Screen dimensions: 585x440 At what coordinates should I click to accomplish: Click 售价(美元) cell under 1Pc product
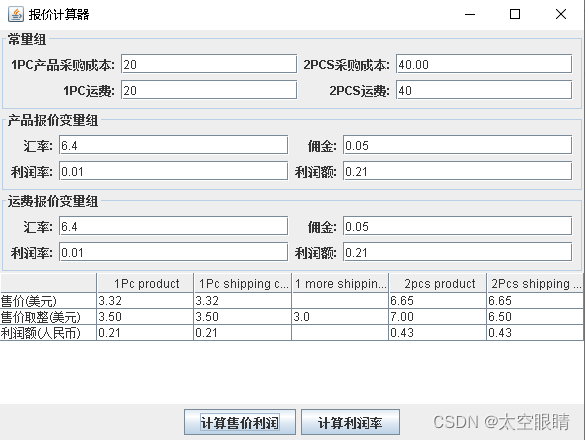pyautogui.click(x=146, y=300)
